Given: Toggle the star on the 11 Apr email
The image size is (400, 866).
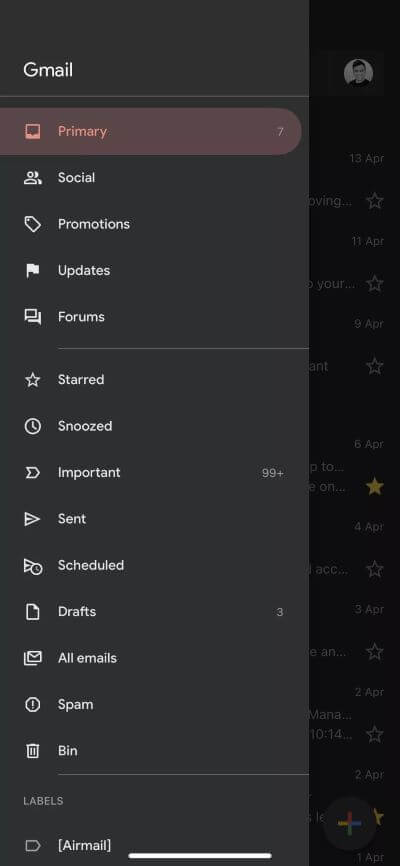Looking at the screenshot, I should 375,284.
